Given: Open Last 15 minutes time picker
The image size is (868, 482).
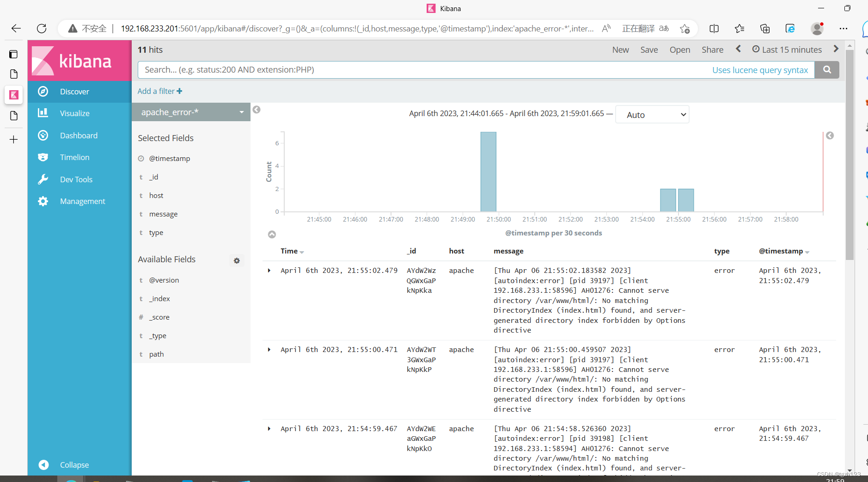Looking at the screenshot, I should [787, 49].
